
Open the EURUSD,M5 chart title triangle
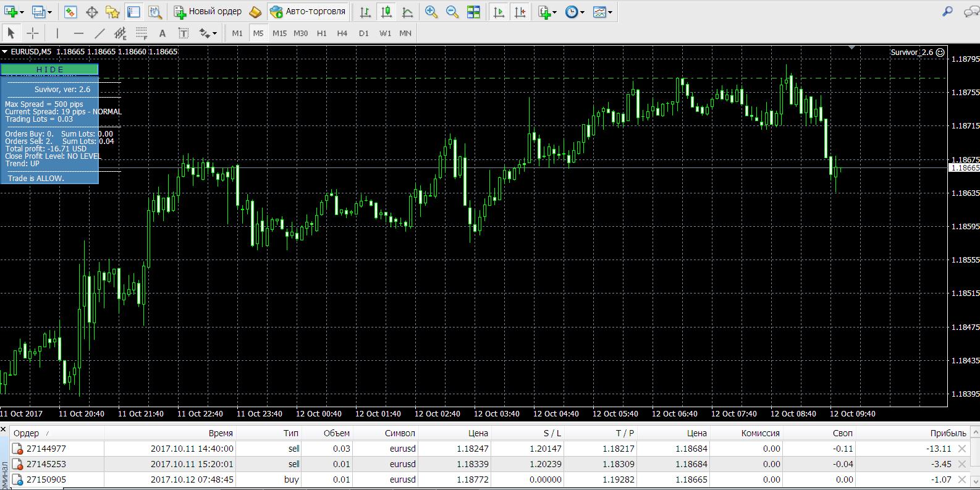pyautogui.click(x=5, y=52)
